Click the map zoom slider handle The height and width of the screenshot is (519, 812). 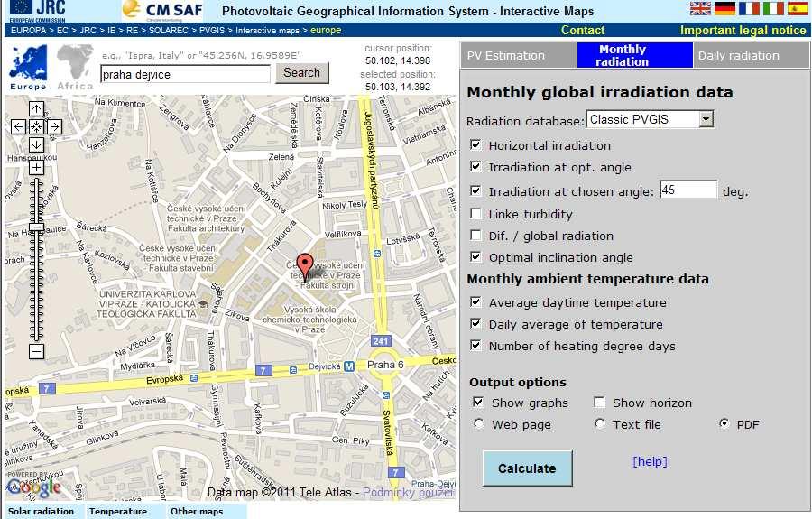coord(36,227)
